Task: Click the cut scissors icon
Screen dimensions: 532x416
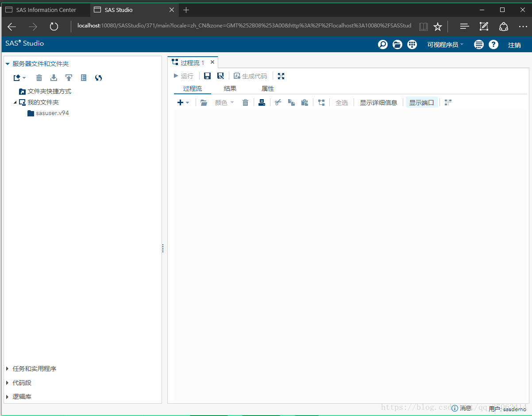Action: coord(278,103)
